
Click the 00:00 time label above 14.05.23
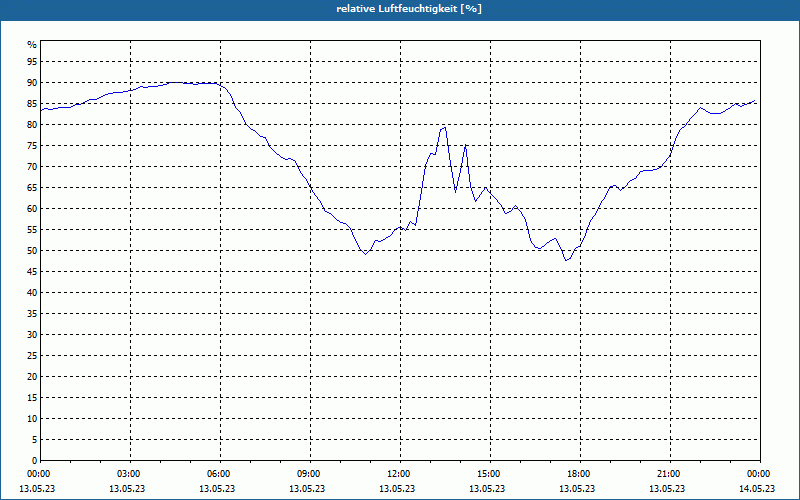point(759,474)
